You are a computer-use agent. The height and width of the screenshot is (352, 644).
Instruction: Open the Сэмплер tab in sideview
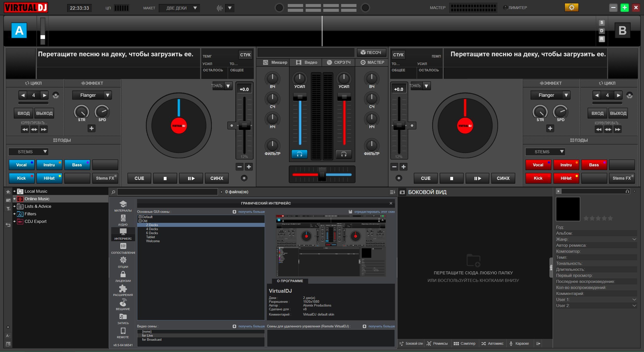(464, 343)
